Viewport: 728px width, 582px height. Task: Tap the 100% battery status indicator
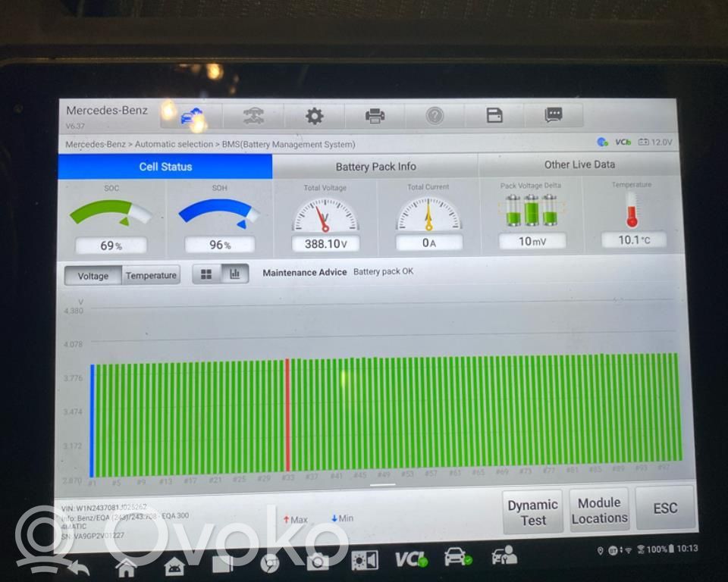[x=660, y=549]
